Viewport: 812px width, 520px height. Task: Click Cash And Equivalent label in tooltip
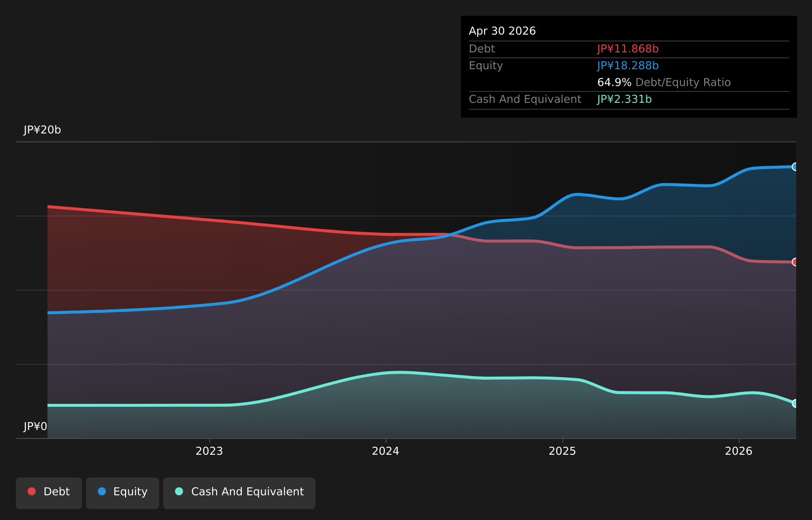pos(525,99)
